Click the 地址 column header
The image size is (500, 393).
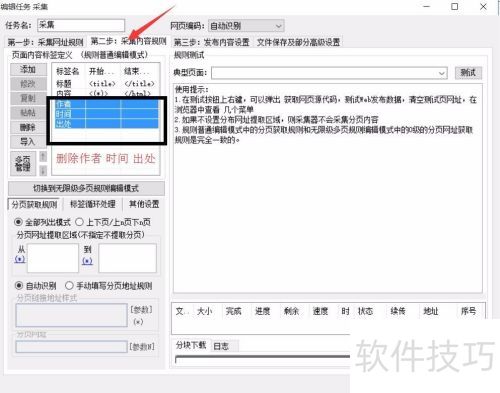[x=431, y=311]
